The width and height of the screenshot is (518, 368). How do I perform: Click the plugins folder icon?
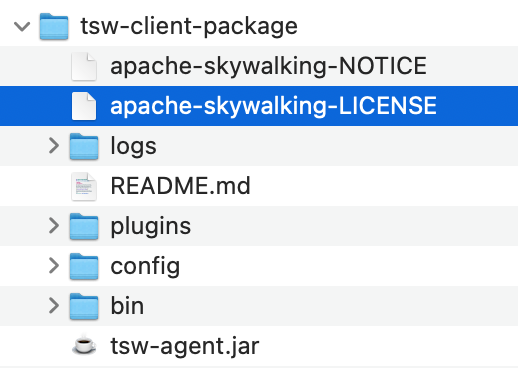[84, 226]
